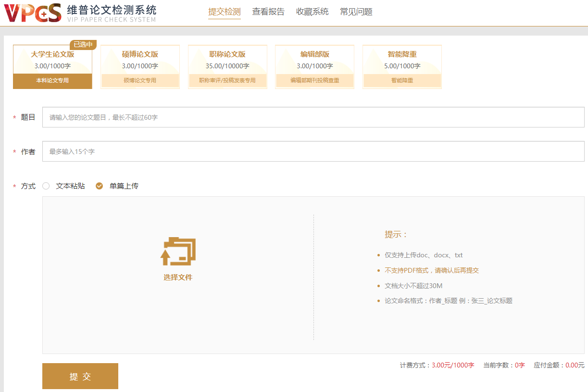Click the 题目 title input field

pyautogui.click(x=313, y=117)
